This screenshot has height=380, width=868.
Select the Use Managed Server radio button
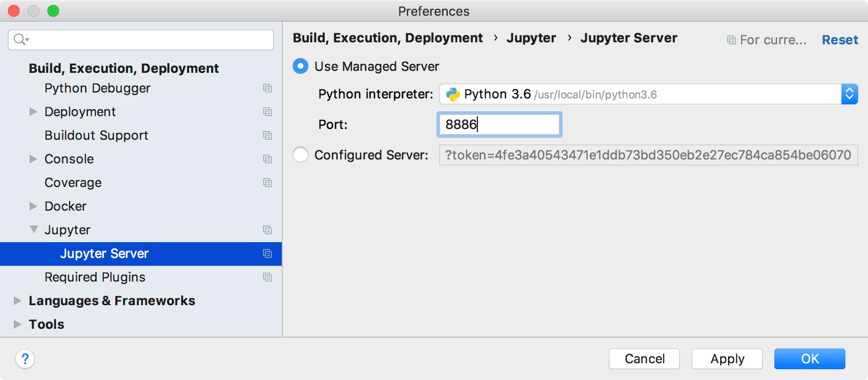click(x=300, y=66)
